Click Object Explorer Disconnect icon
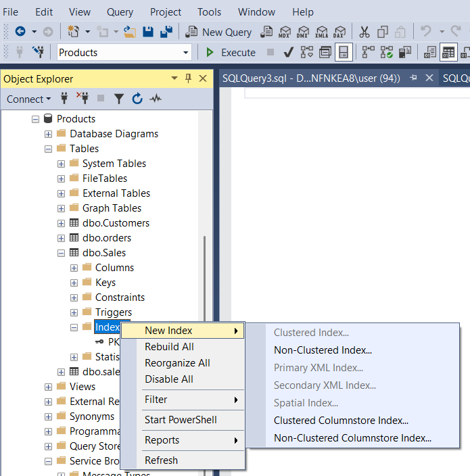Screen dimensions: 470x476 coord(83,98)
